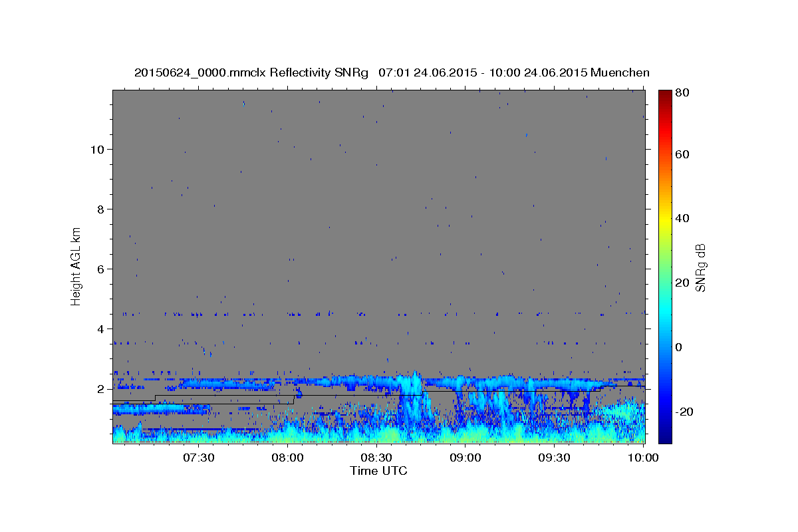Click the height axis value 8
The width and height of the screenshot is (798, 532).
click(100, 209)
